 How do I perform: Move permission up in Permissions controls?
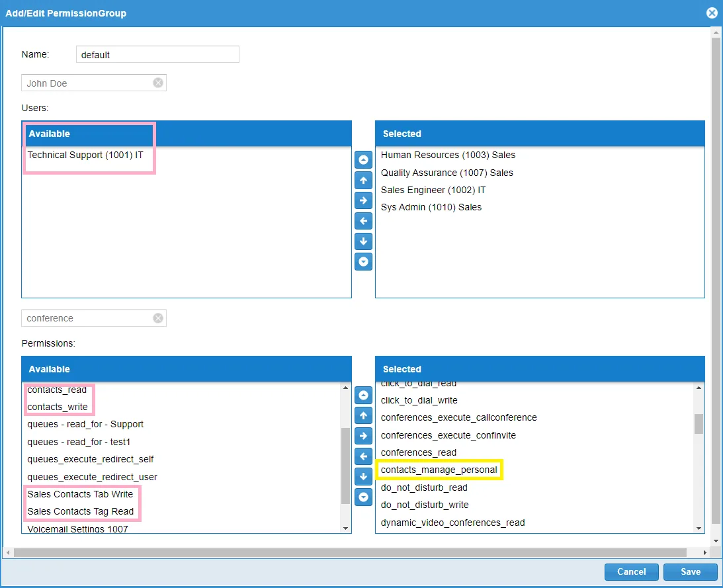(x=363, y=415)
